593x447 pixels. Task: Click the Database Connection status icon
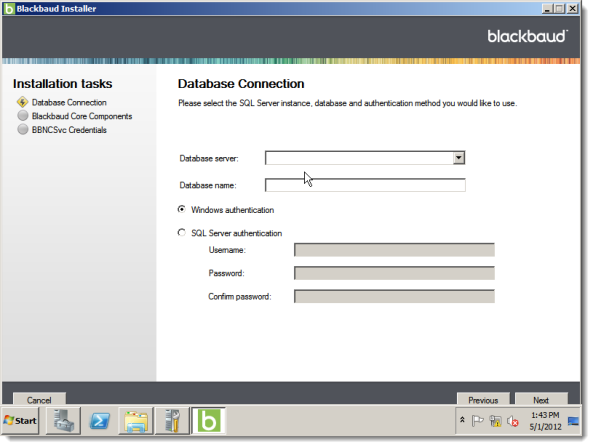tap(23, 102)
